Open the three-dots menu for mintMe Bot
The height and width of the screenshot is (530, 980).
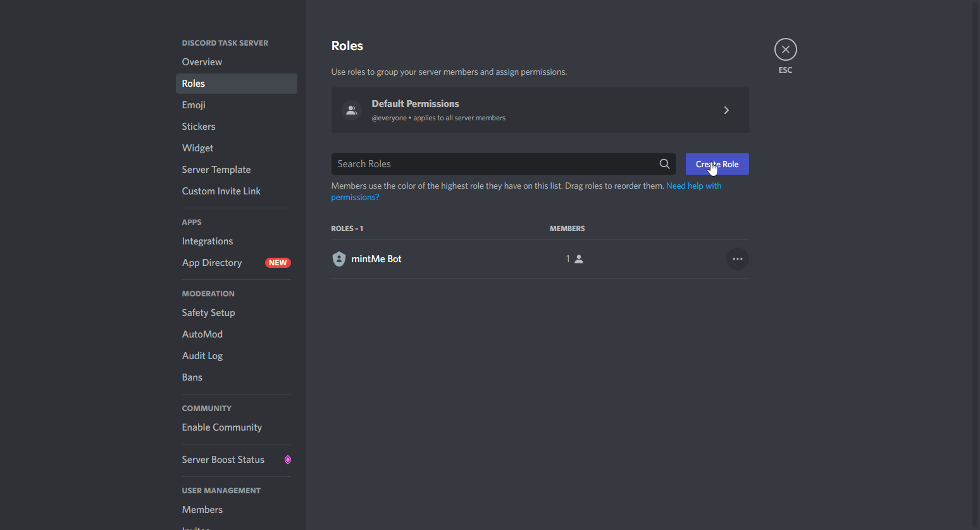click(737, 259)
